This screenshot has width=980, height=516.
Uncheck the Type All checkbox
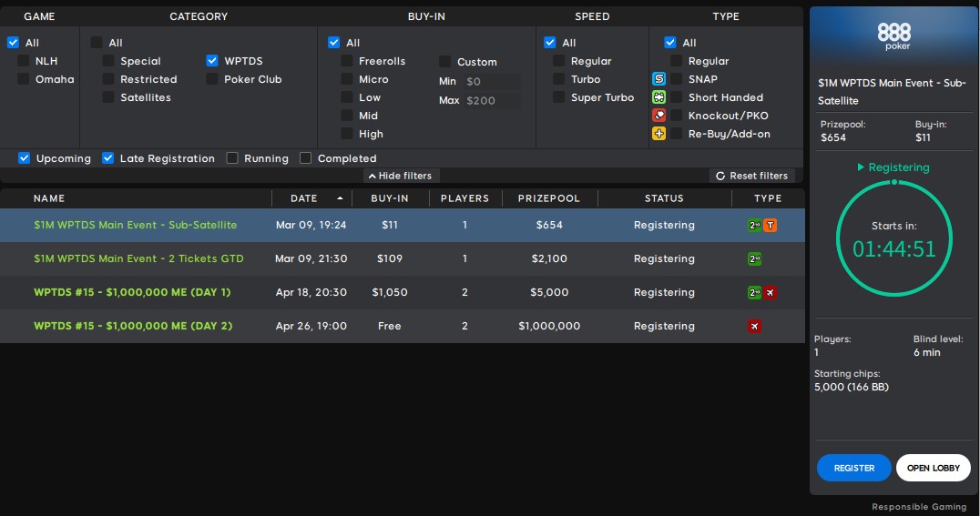coord(670,43)
